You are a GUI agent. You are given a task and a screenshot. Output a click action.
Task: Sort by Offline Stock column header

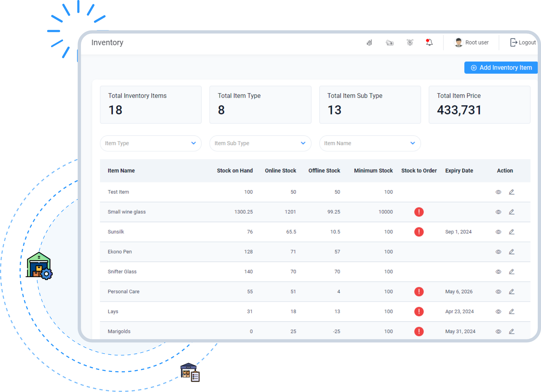coord(324,171)
